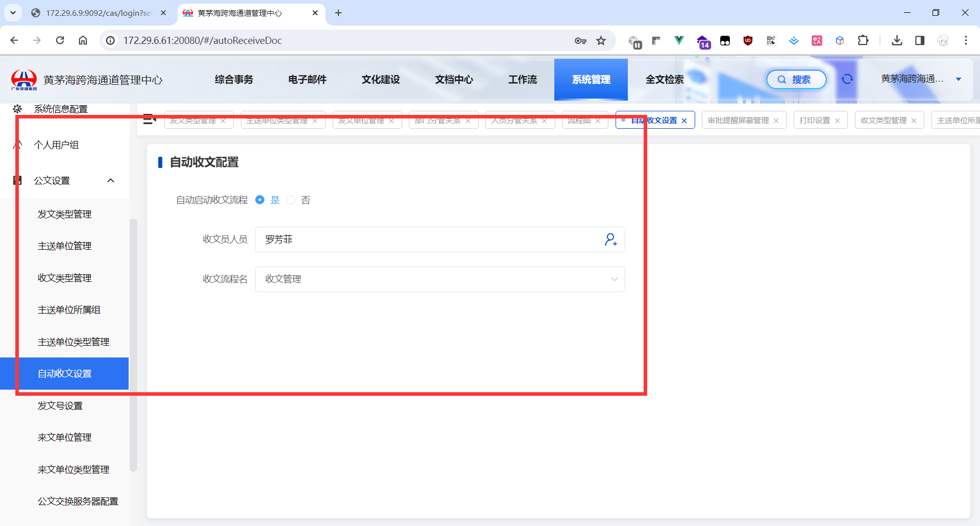Open the browser Extensions puzzle icon

tap(863, 40)
